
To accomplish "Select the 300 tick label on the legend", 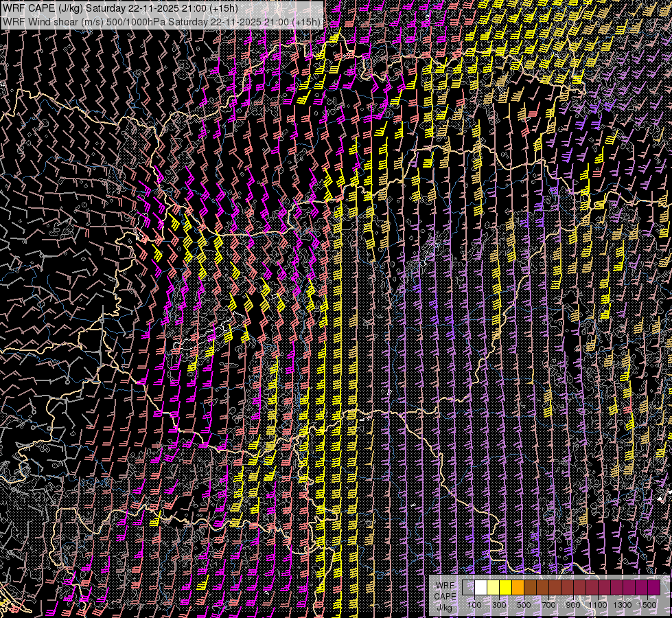I will pyautogui.click(x=499, y=605).
